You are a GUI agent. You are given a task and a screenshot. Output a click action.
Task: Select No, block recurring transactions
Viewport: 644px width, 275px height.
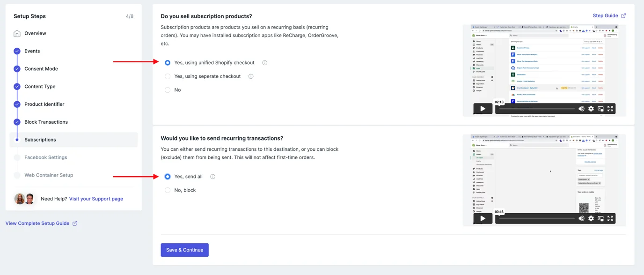[168, 190]
